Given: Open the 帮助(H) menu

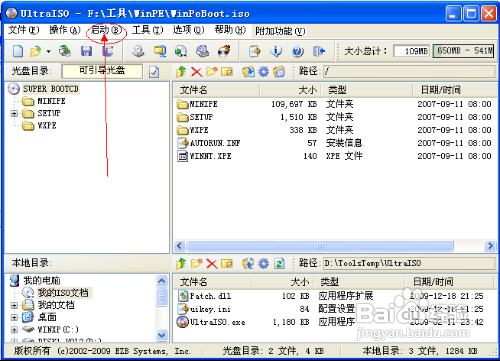Looking at the screenshot, I should (230, 30).
